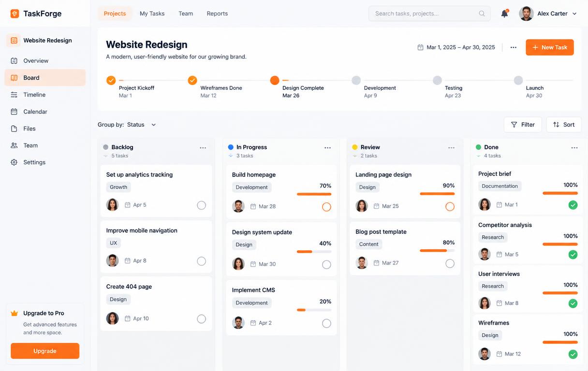Click the Files sidebar icon
Viewport: 588px width, 371px height.
(14, 128)
